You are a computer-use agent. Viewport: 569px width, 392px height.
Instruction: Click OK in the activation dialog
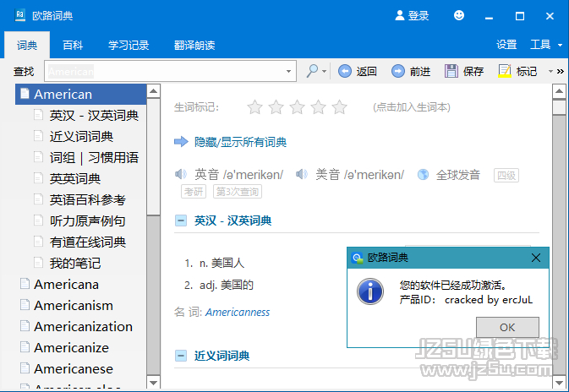(x=507, y=327)
